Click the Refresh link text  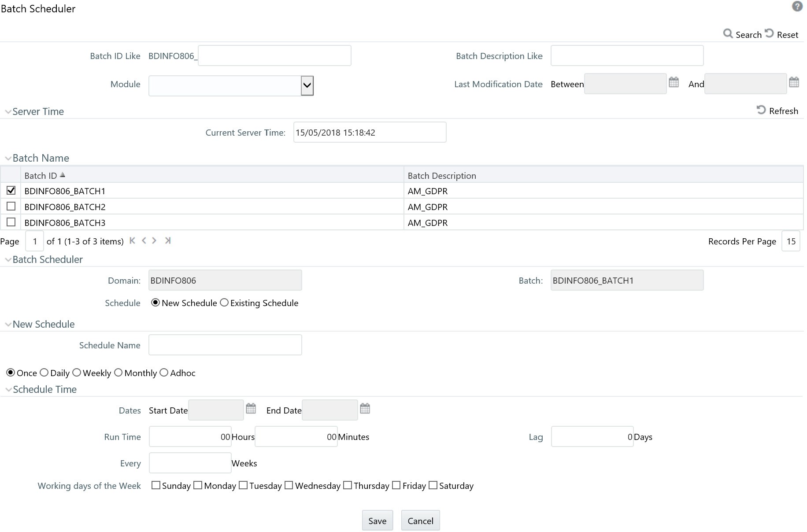(784, 111)
